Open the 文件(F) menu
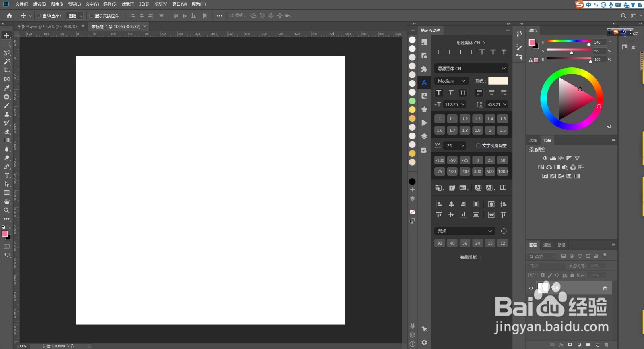644x349 pixels. [x=22, y=4]
